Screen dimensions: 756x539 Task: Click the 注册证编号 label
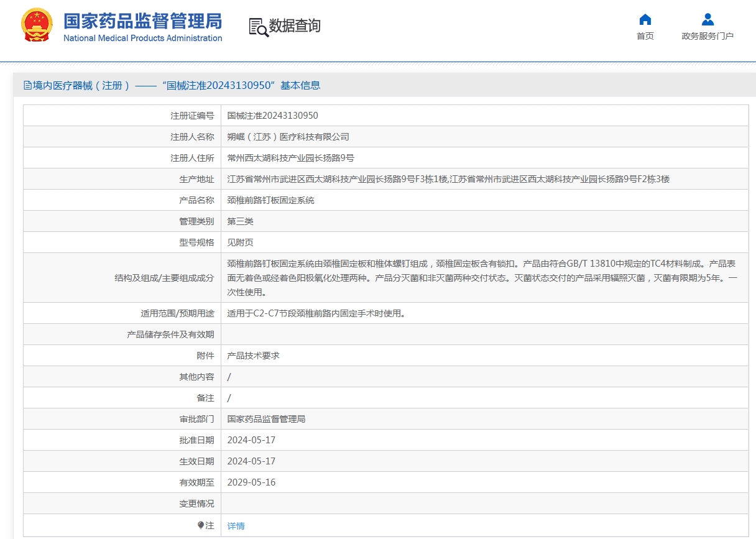point(192,116)
